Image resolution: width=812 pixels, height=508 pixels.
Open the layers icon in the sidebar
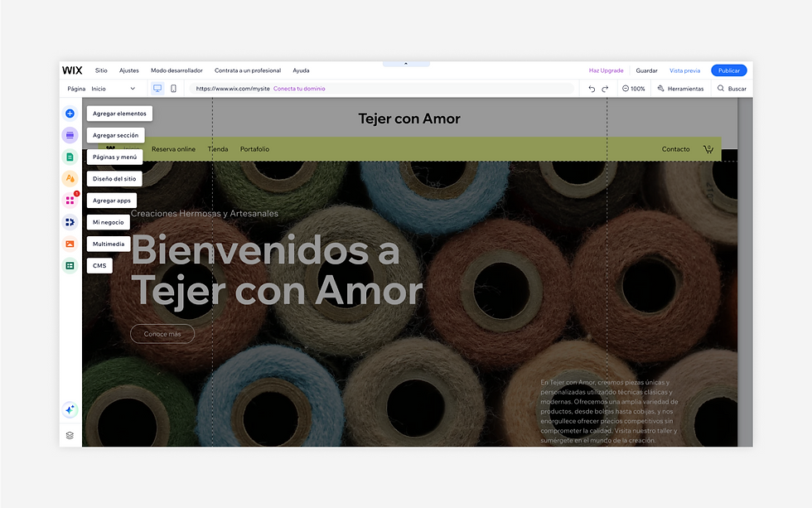(x=70, y=434)
